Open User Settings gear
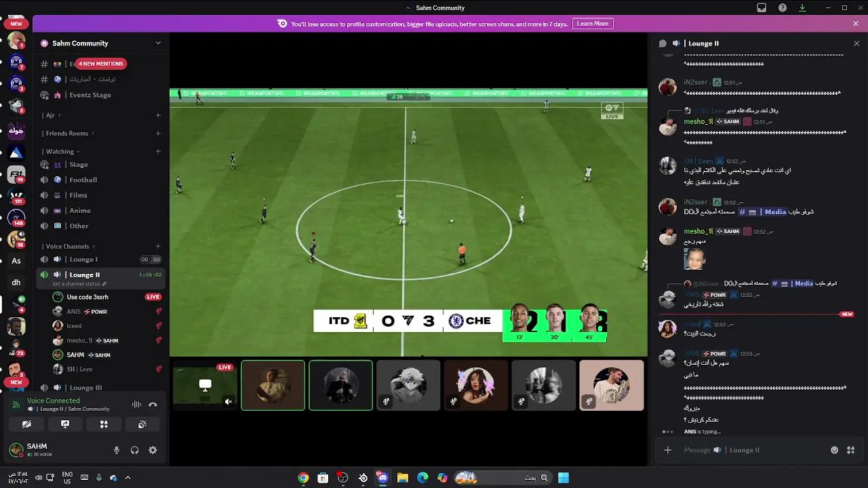The width and height of the screenshot is (868, 488). (153, 450)
